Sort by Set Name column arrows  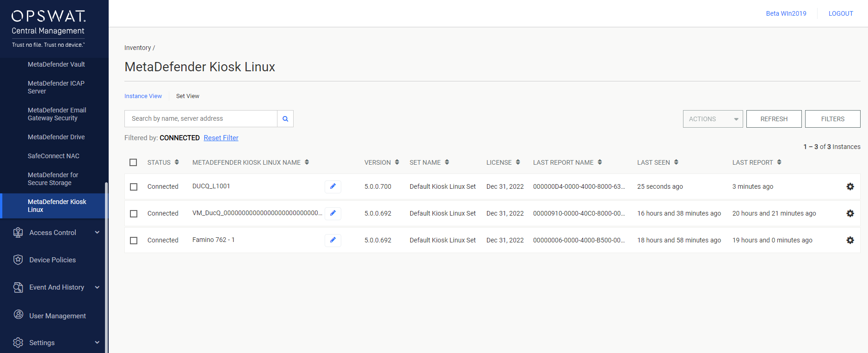[447, 162]
